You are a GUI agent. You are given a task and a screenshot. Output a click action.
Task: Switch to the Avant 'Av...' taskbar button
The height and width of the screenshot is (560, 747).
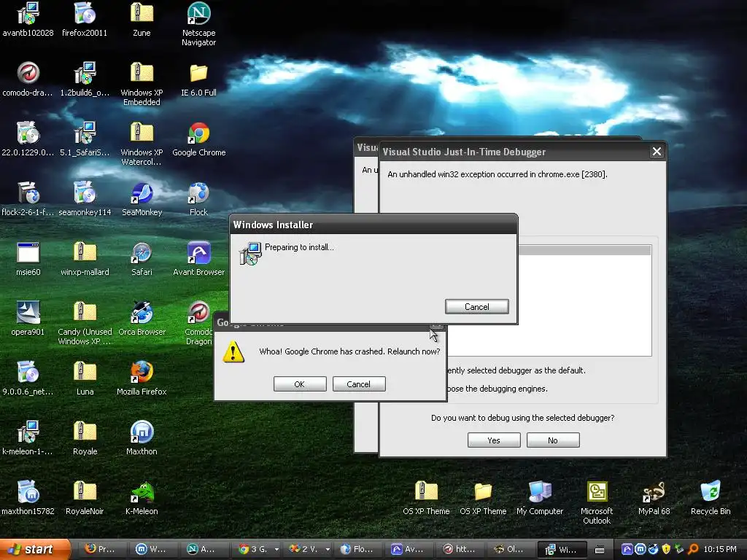click(x=409, y=549)
